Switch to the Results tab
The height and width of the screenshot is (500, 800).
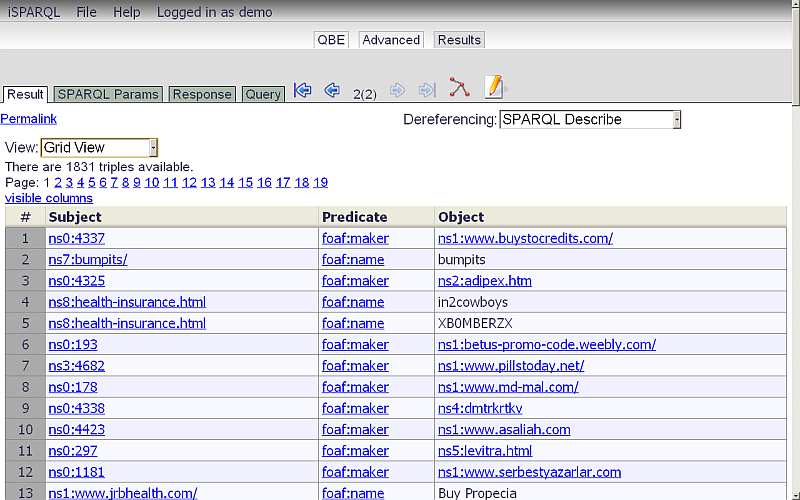coord(459,40)
